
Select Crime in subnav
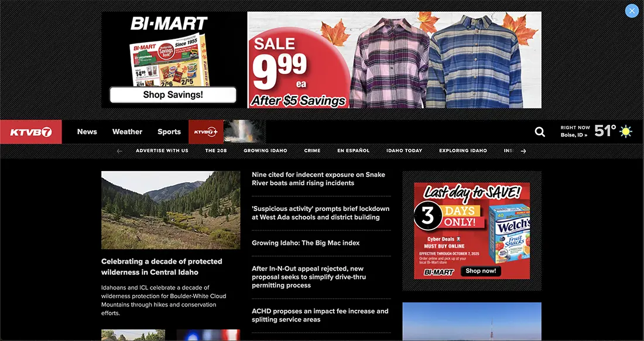[x=312, y=151]
